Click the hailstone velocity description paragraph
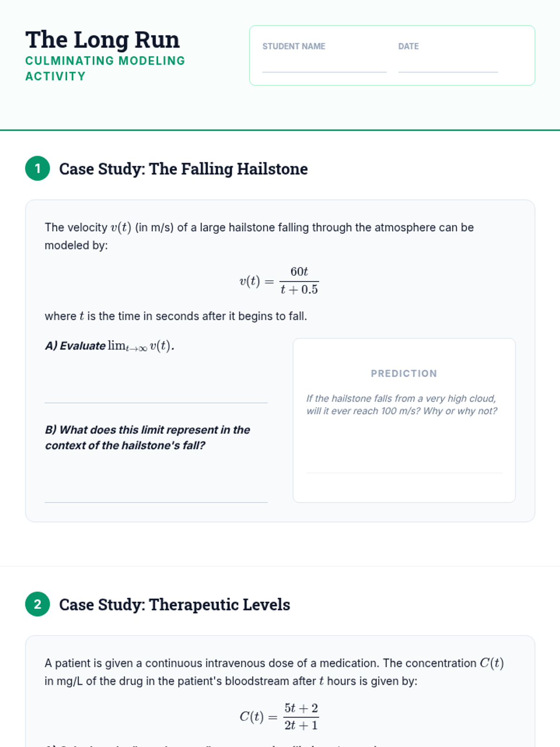This screenshot has height=747, width=560. (x=259, y=236)
